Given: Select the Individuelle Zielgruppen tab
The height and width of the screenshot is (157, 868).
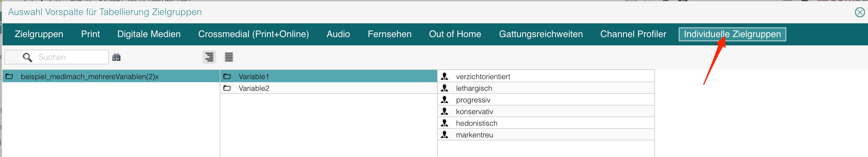Looking at the screenshot, I should pyautogui.click(x=732, y=34).
